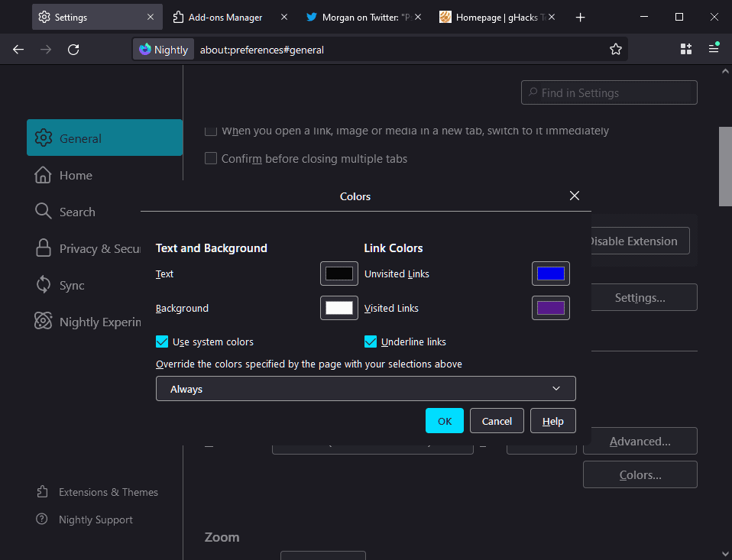This screenshot has height=560, width=732.
Task: Change the Unvisited Links color
Action: [x=551, y=274]
